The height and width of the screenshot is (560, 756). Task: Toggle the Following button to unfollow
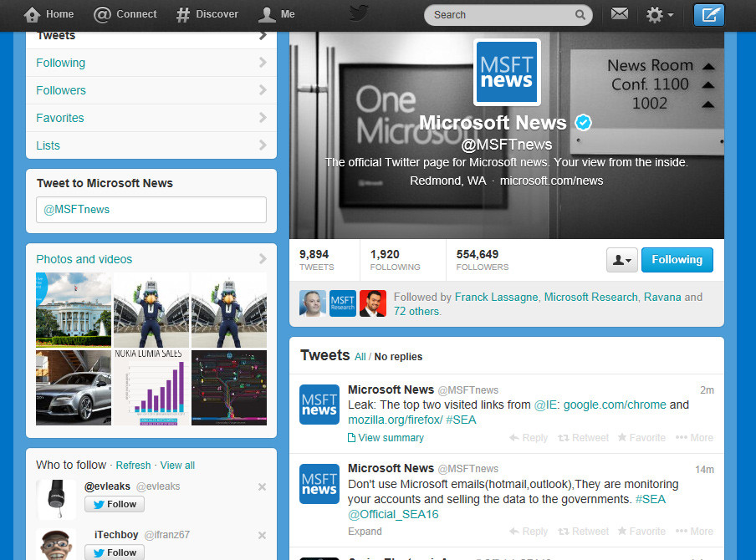pos(677,260)
